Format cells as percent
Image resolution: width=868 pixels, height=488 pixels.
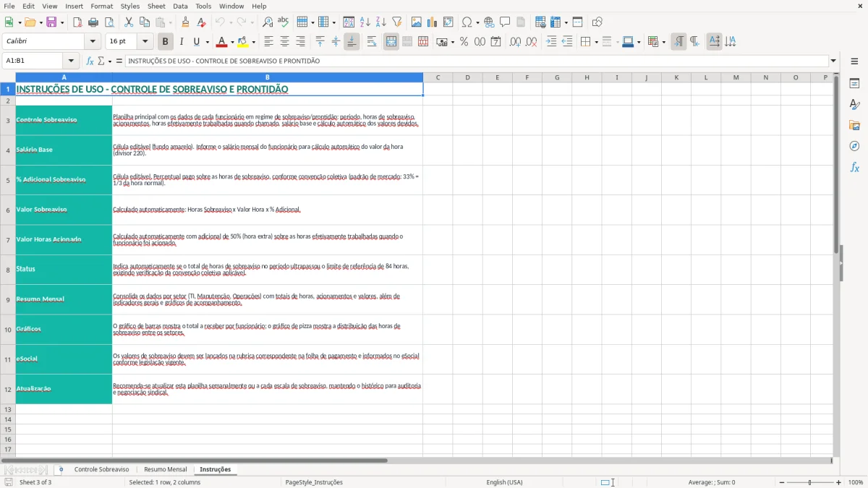[464, 42]
